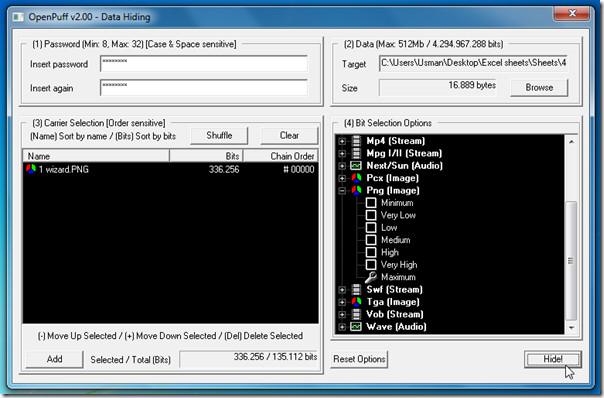604x398 pixels.
Task: Expand the Pcx (Image) tree node
Action: 342,178
